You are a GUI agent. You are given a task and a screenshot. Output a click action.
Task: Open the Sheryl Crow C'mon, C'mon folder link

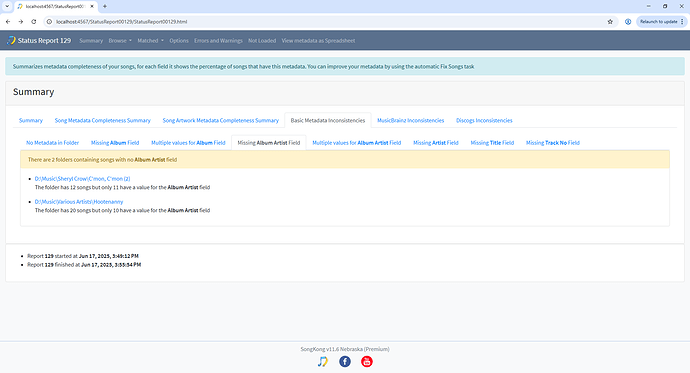82,179
